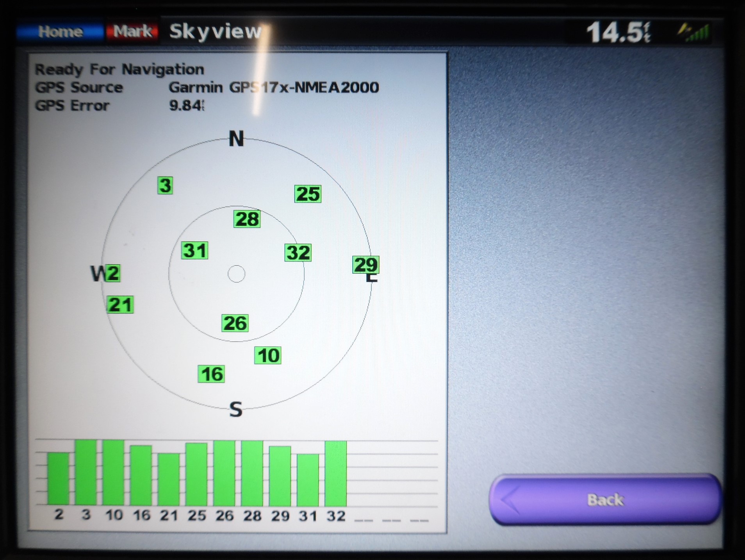Tap satellite 29 marker near East
The width and height of the screenshot is (745, 560).
click(x=365, y=265)
